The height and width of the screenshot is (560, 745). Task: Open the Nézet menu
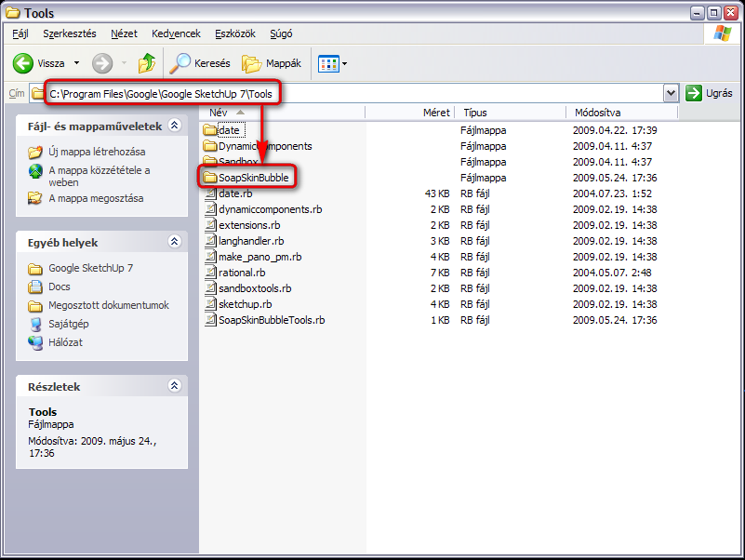[124, 33]
